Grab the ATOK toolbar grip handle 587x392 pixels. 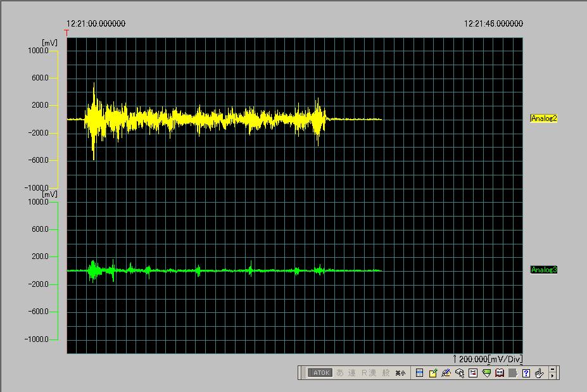click(x=303, y=373)
